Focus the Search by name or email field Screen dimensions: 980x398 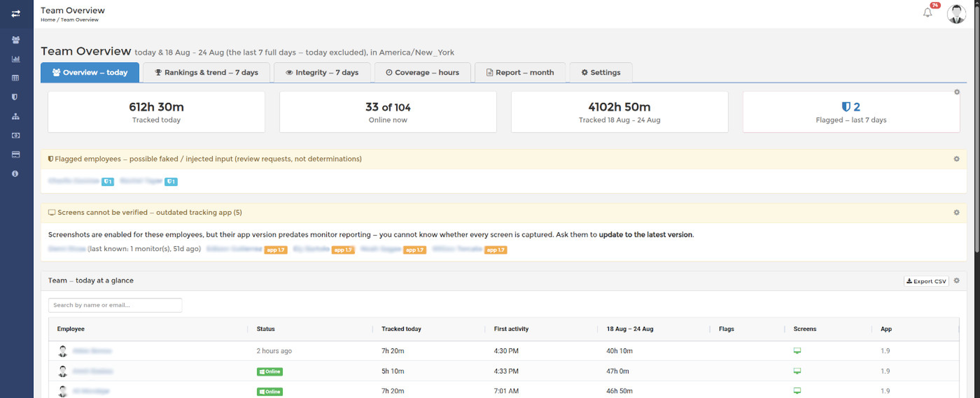pos(115,305)
